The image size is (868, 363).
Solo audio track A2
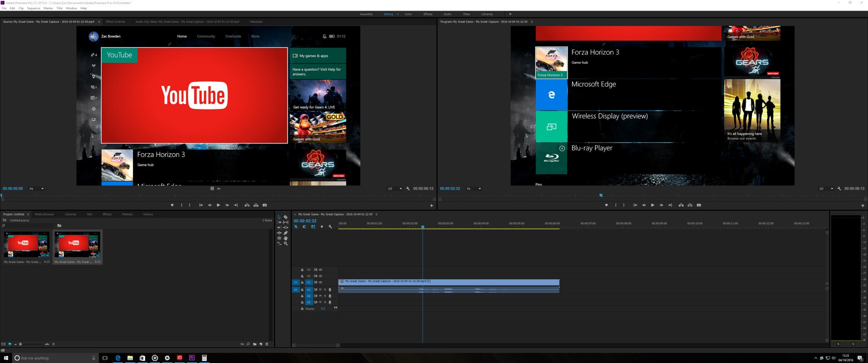(325, 296)
